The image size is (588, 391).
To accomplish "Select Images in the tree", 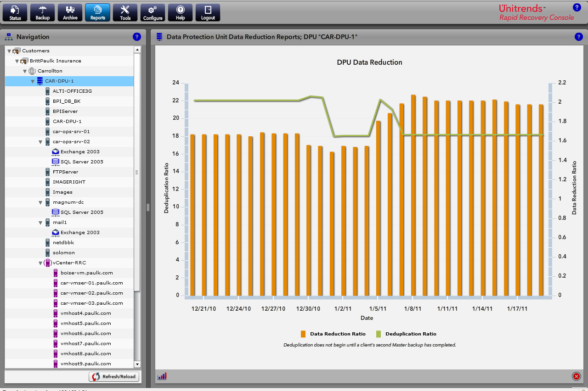I will click(x=62, y=192).
